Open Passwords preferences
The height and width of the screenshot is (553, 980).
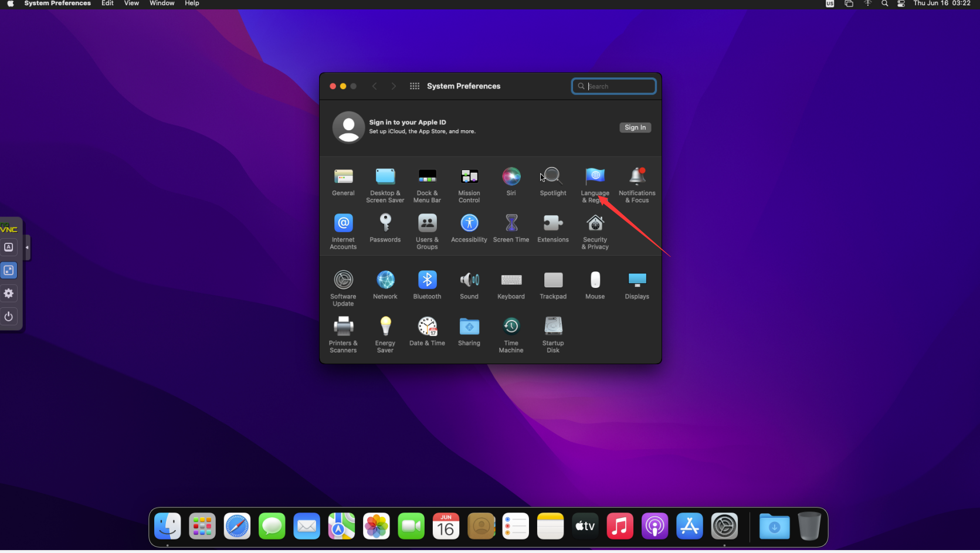tap(385, 229)
